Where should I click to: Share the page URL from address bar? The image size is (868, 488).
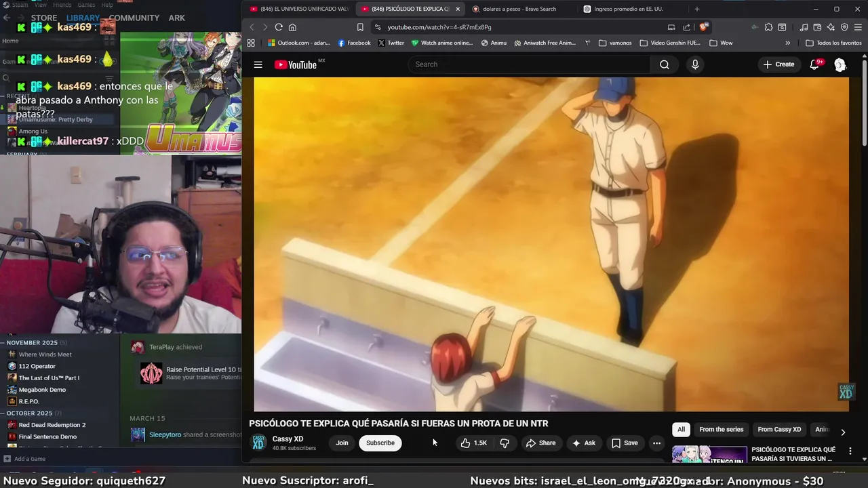point(686,27)
